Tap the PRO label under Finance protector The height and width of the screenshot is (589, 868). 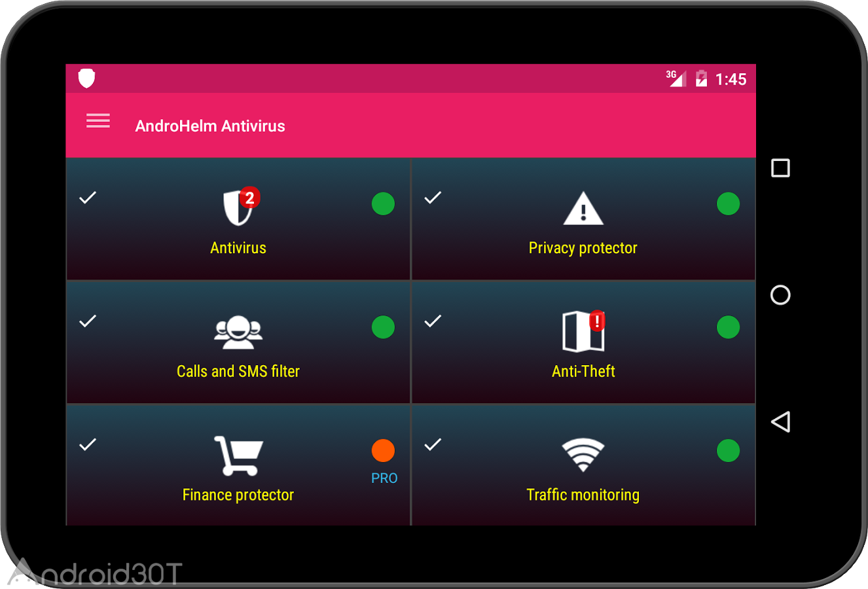click(x=384, y=478)
